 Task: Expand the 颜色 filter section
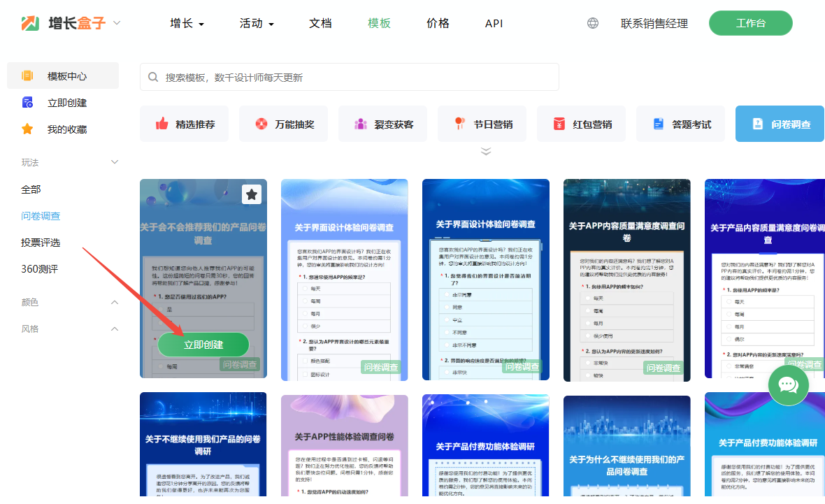pyautogui.click(x=115, y=302)
